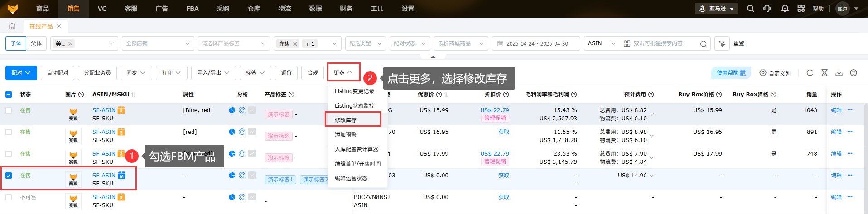The image size is (868, 214).
Task: Click the 分配业务员 button
Action: point(97,73)
